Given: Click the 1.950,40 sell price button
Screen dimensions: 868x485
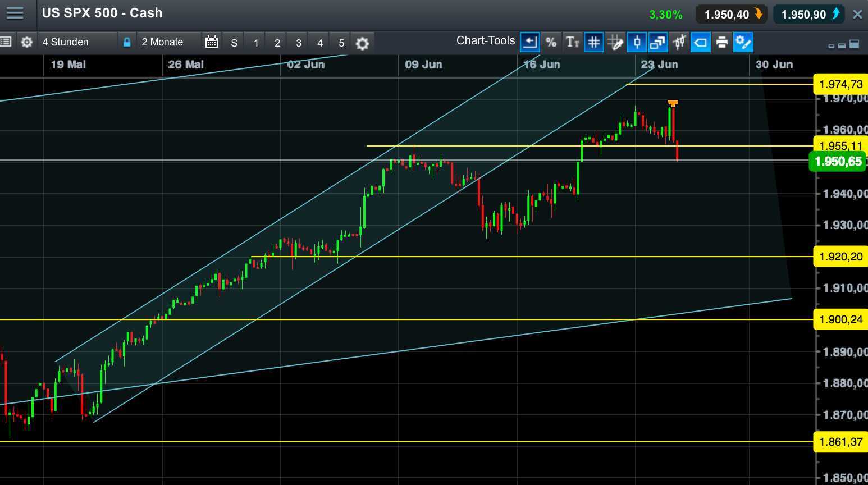Looking at the screenshot, I should tap(731, 14).
